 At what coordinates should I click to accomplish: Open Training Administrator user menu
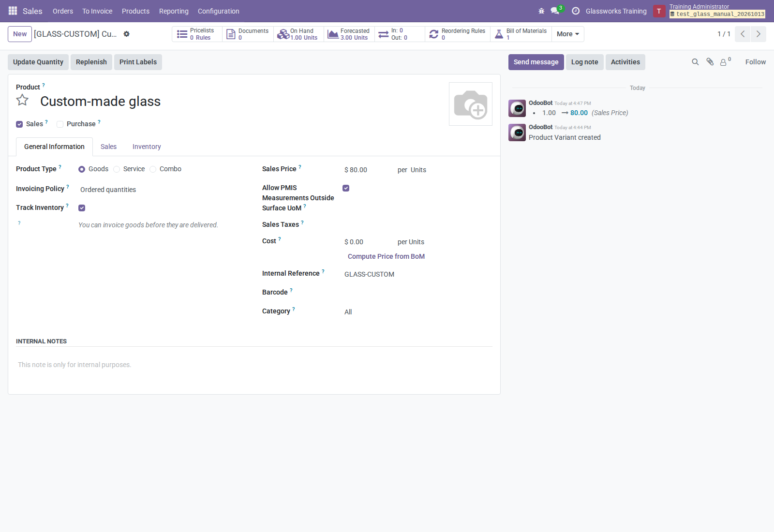pos(709,11)
